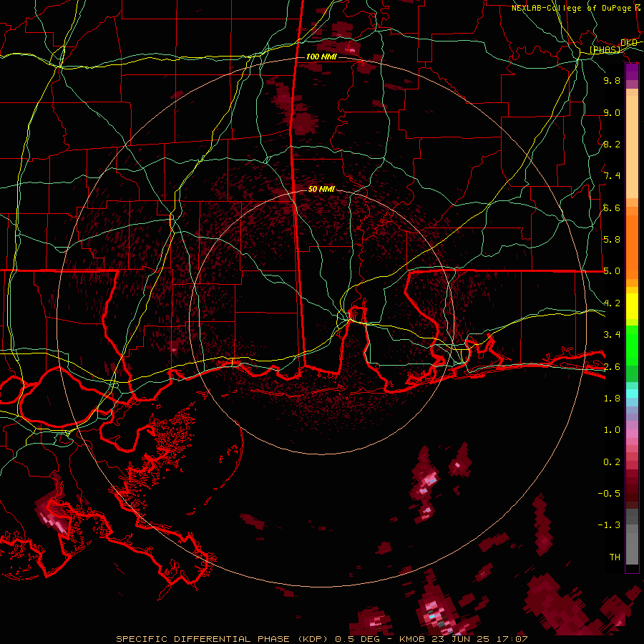Image resolution: width=644 pixels, height=644 pixels.
Task: Click the 3.4 color scale value
Action: (x=612, y=335)
